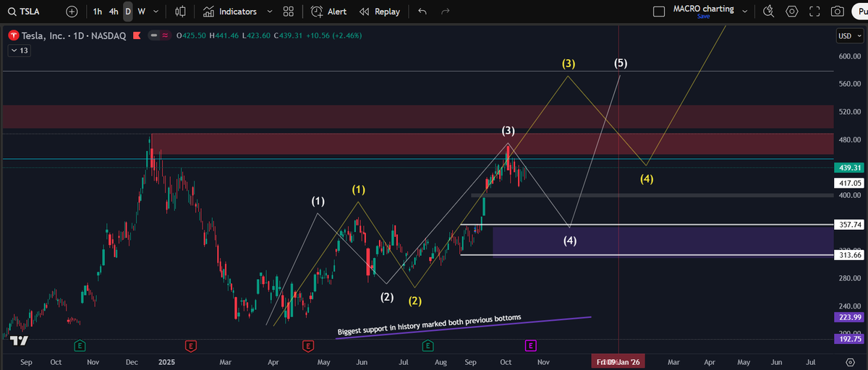Click the red E marker near May
Screen dimensions: 868x370
[308, 345]
